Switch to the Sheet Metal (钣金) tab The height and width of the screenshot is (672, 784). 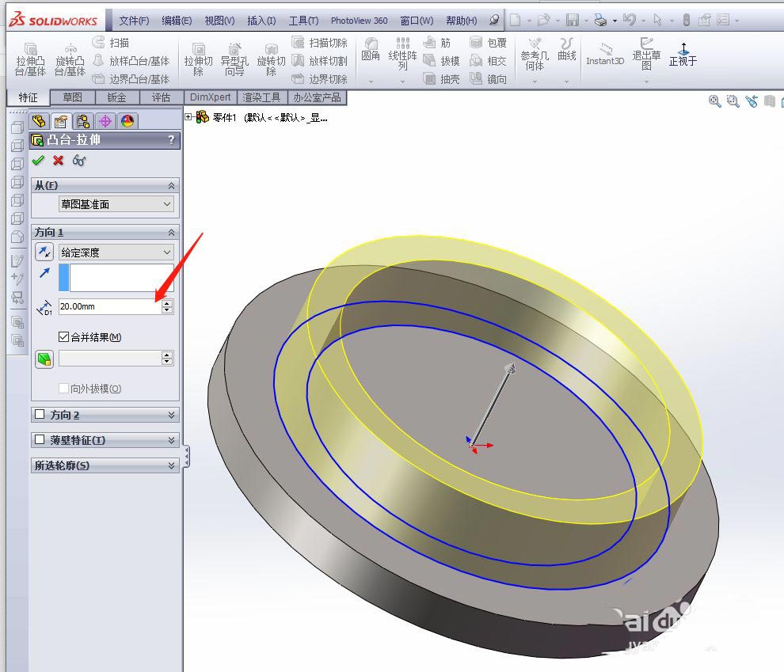[x=116, y=97]
